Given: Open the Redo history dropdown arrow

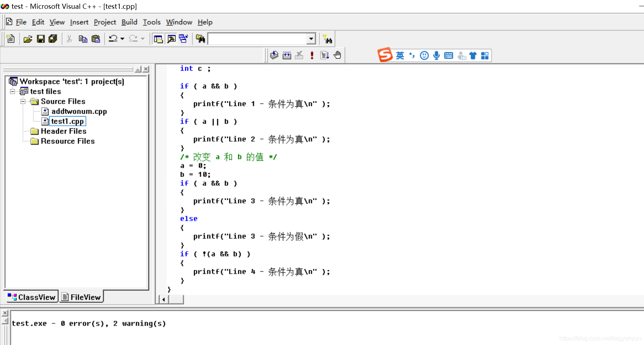Looking at the screenshot, I should [x=143, y=39].
